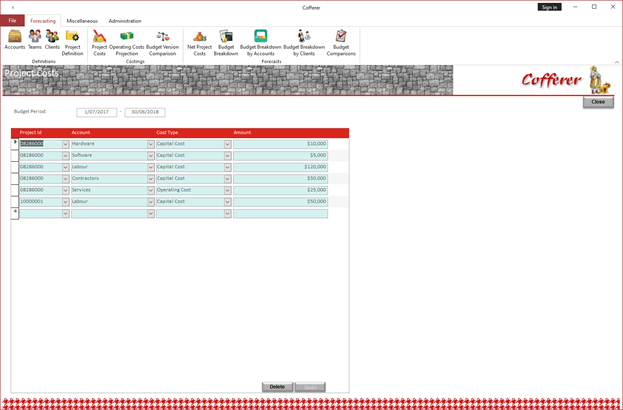Screen dimensions: 623x410
Task: Click the greyed Undo button
Action: pyautogui.click(x=310, y=387)
